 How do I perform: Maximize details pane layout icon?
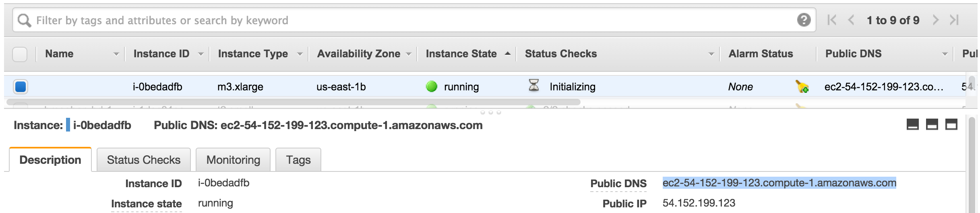pyautogui.click(x=951, y=125)
